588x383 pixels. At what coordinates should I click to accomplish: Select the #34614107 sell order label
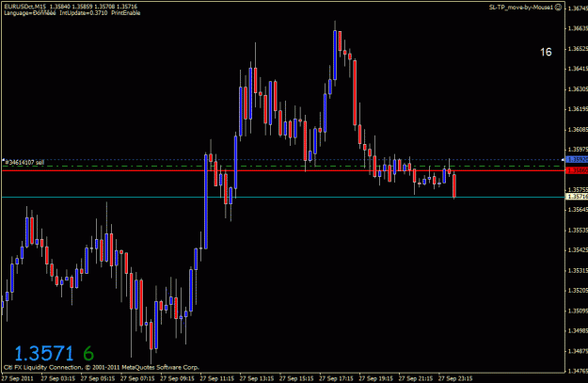click(x=24, y=163)
